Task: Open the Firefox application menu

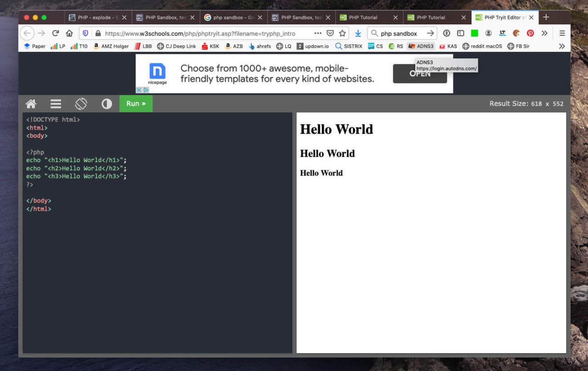Action: 562,33
